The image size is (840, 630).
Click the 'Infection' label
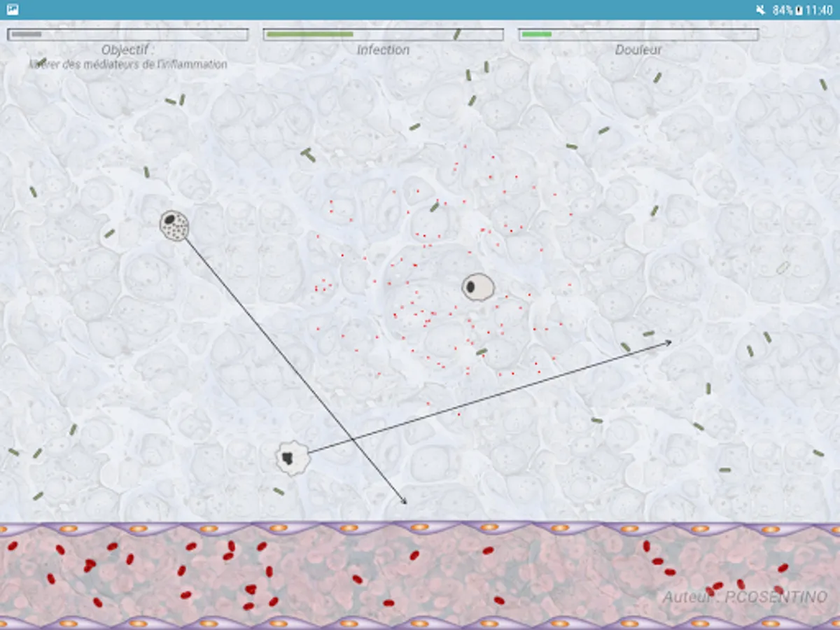(383, 50)
